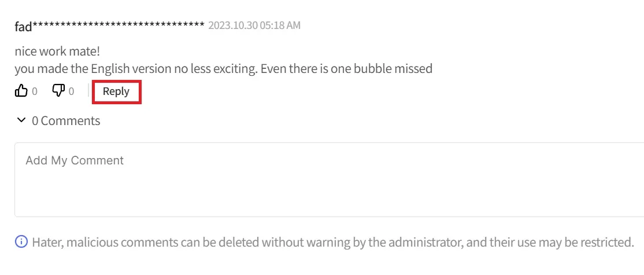This screenshot has width=644, height=275.
Task: Click the Reply button
Action: pos(116,91)
